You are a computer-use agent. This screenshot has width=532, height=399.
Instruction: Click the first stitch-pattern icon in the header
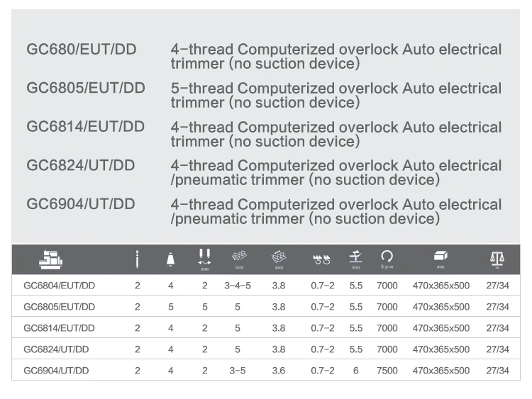239,258
